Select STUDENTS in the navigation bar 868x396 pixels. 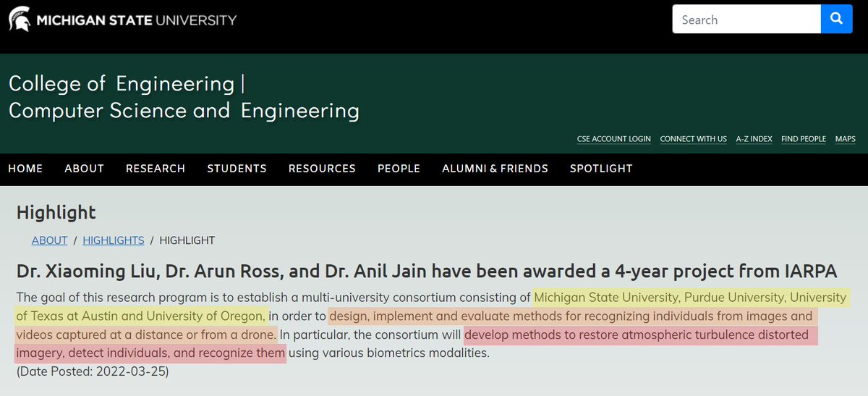[237, 169]
